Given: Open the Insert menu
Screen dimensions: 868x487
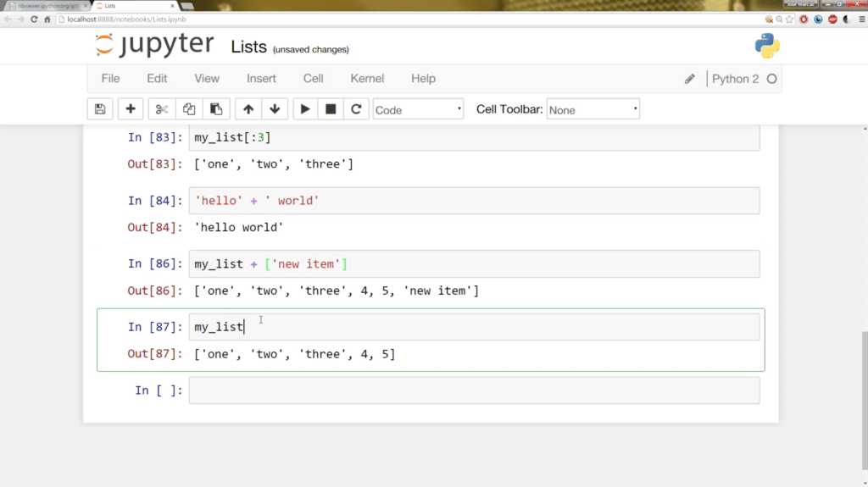Looking at the screenshot, I should pyautogui.click(x=261, y=79).
